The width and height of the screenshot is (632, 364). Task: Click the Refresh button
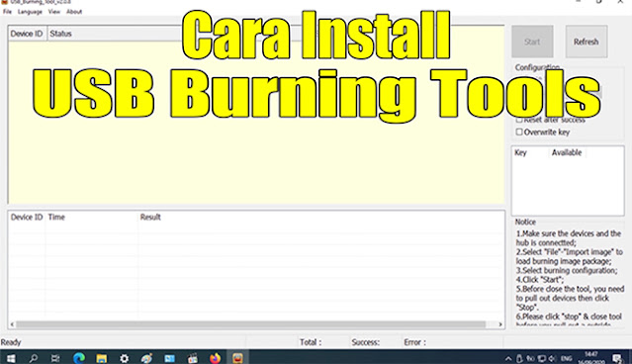pyautogui.click(x=587, y=42)
